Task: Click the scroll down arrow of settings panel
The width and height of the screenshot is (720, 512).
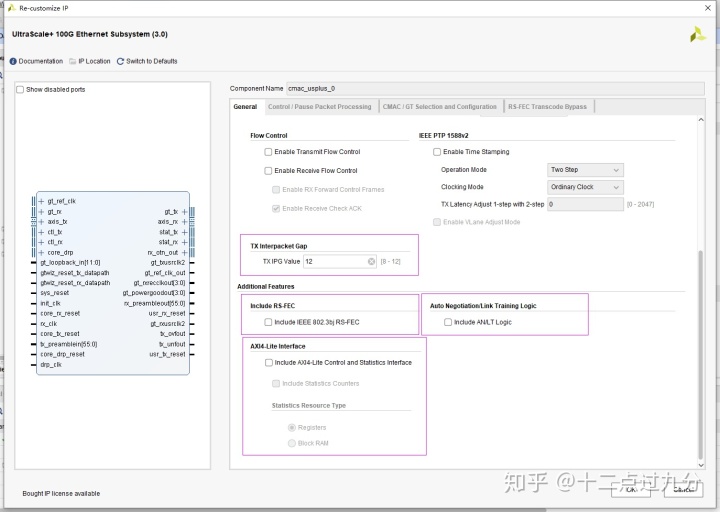Action: tap(701, 465)
